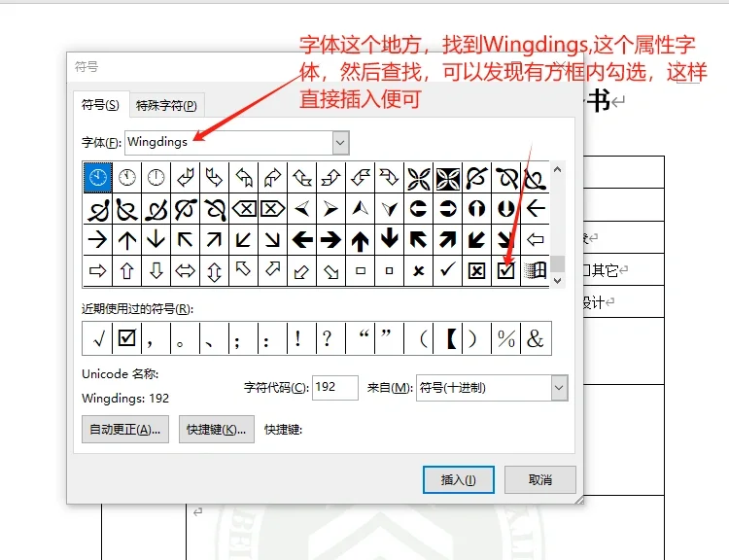Click the 取消 button
Viewport: 729px width, 560px height.
pyautogui.click(x=540, y=479)
